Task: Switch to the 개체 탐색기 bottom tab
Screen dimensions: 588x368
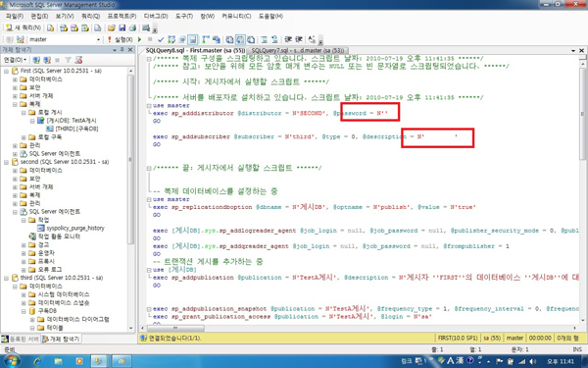Action: (61, 339)
